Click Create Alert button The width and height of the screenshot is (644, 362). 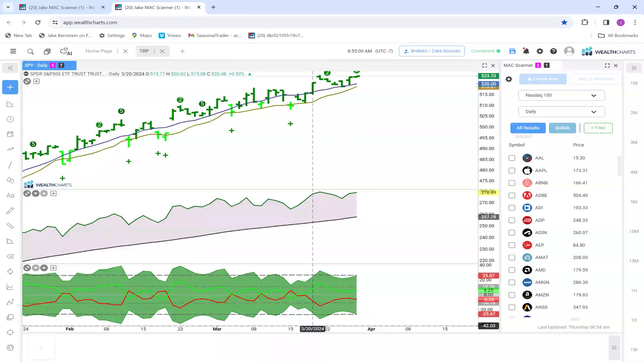[x=543, y=79]
